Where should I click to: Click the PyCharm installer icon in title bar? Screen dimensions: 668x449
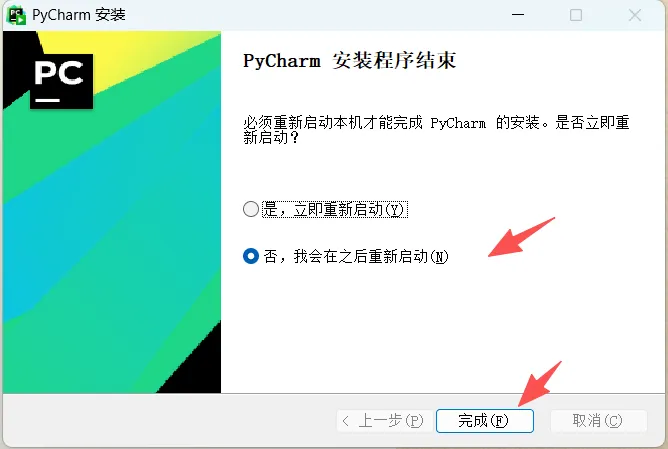[16, 15]
